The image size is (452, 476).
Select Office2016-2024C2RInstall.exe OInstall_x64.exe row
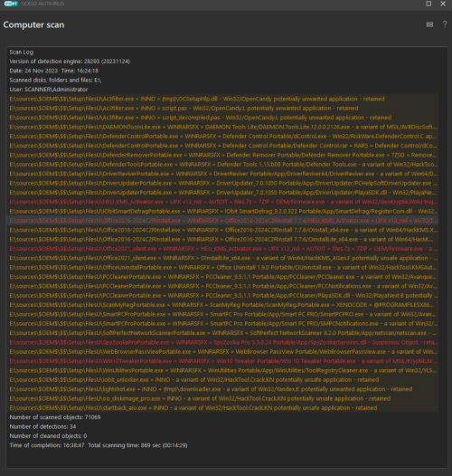point(222,230)
